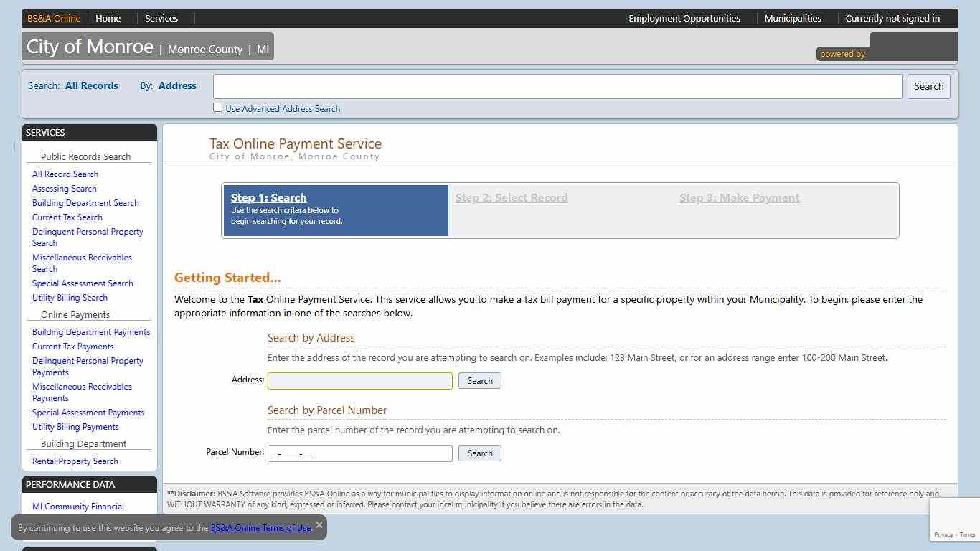Screen dimensions: 980x551
Task: Open the Services menu in the top bar
Action: [x=161, y=18]
